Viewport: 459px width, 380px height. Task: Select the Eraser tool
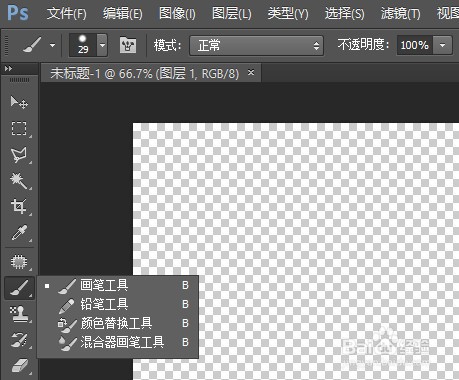[19, 366]
